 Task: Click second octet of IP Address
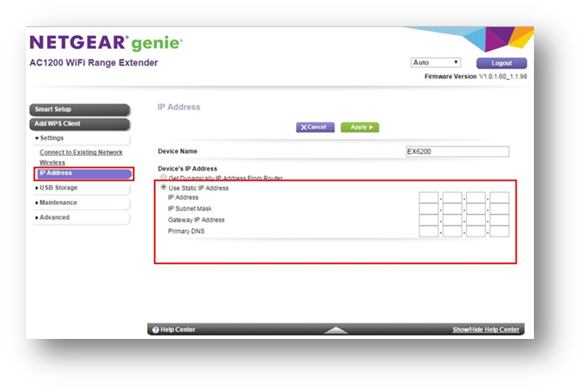coord(452,198)
